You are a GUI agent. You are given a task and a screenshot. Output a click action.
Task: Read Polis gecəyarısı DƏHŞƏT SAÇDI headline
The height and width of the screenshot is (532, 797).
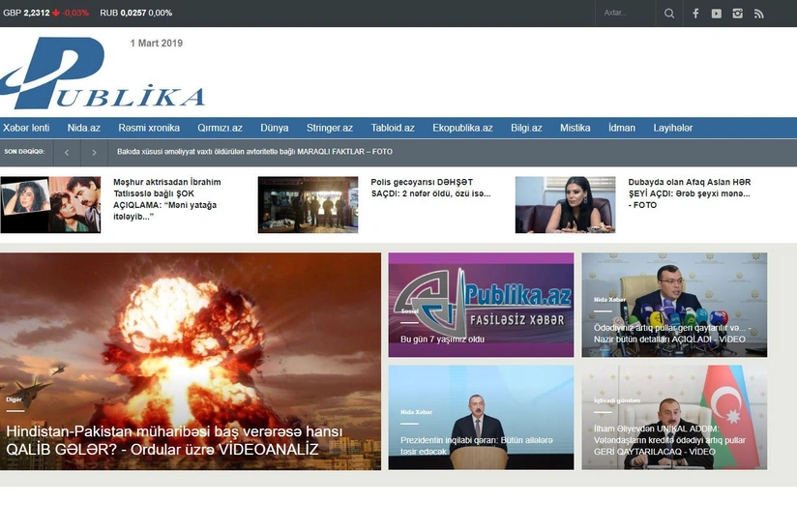click(x=430, y=188)
